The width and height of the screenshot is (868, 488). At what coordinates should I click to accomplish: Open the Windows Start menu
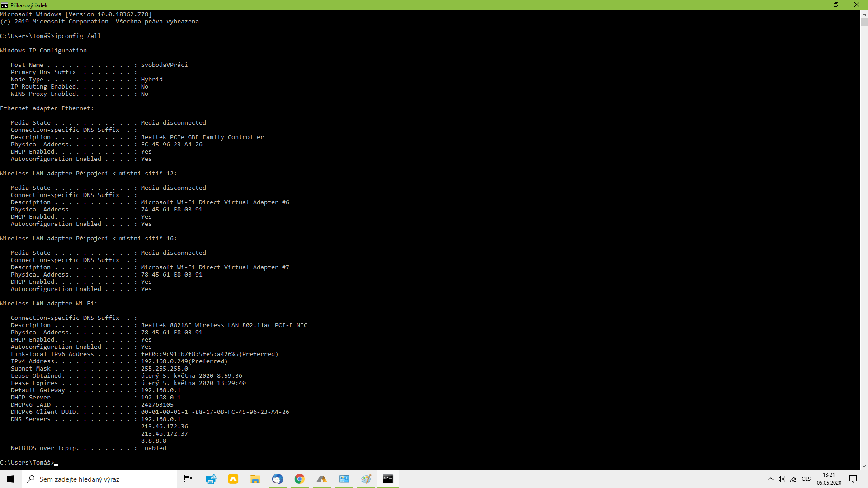pyautogui.click(x=11, y=479)
